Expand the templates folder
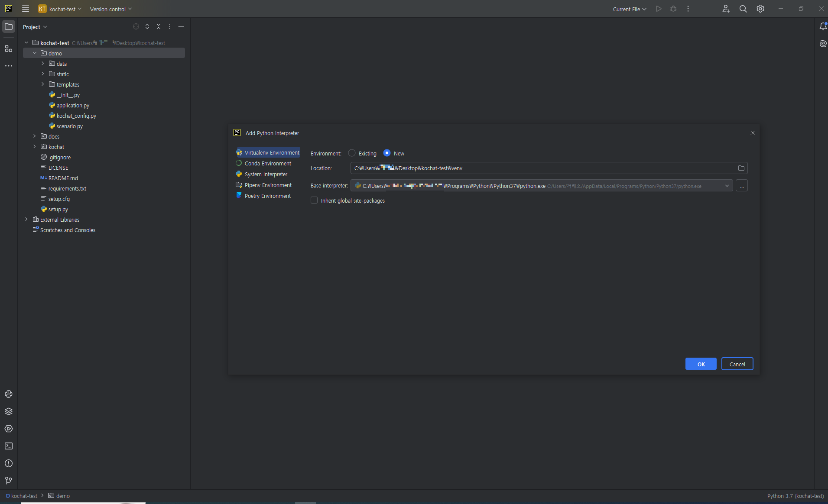Viewport: 828px width, 504px height. 43,84
